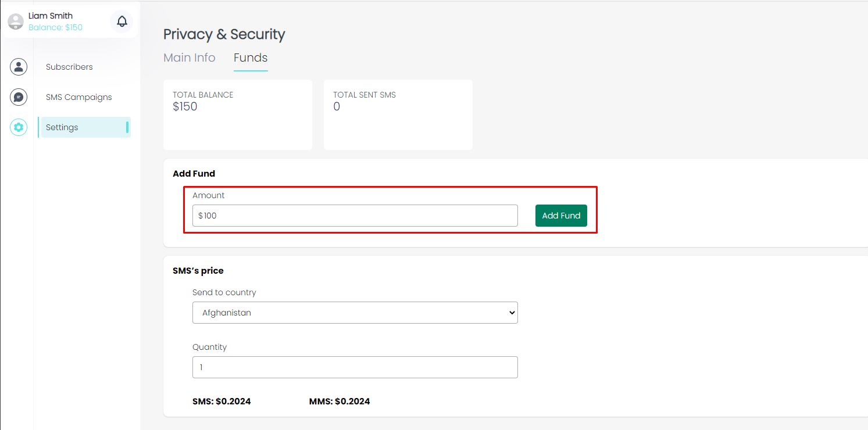Switch to the Main Info tab

pos(189,58)
